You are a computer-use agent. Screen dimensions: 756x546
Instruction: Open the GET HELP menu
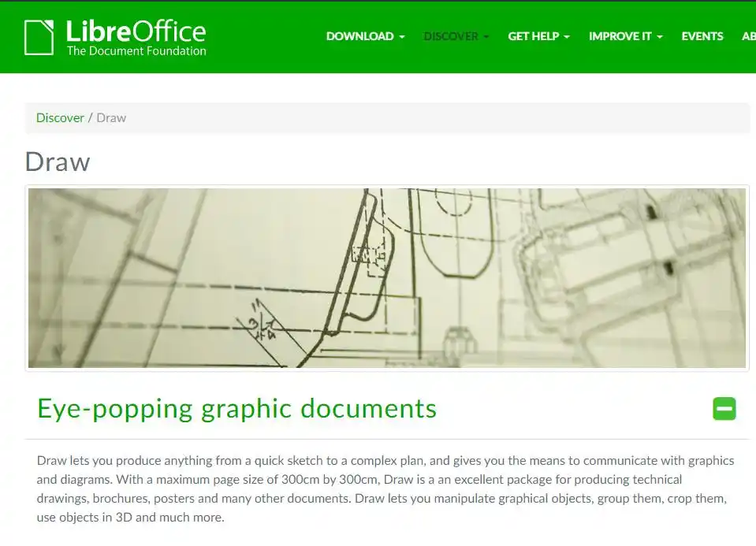[538, 36]
